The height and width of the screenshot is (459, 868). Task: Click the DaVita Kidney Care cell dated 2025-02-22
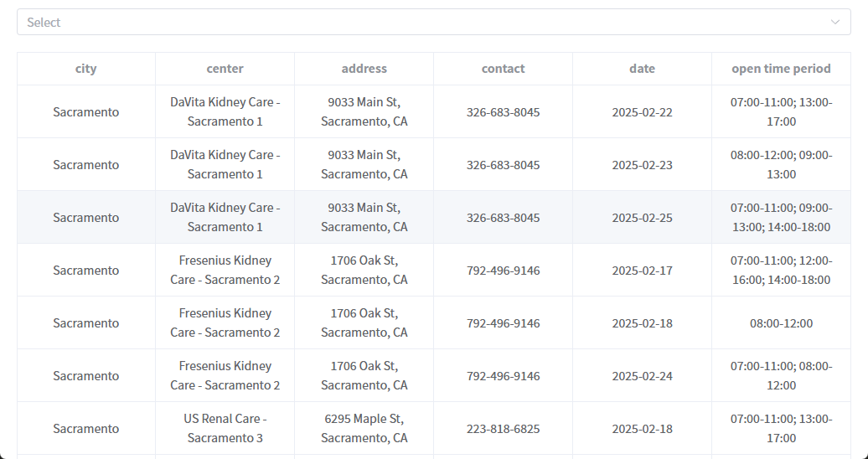tap(225, 112)
